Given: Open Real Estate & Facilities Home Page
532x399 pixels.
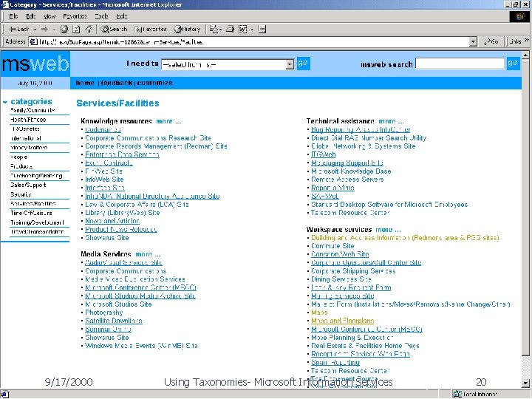Looking at the screenshot, I should coord(365,346).
